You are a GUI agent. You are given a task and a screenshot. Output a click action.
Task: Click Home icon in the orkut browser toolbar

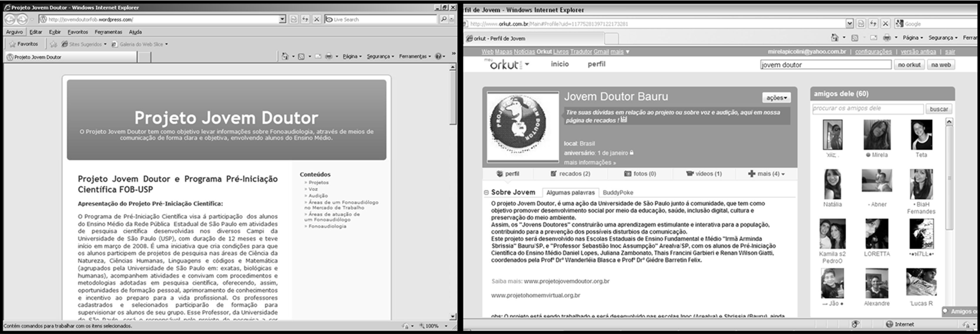[835, 38]
